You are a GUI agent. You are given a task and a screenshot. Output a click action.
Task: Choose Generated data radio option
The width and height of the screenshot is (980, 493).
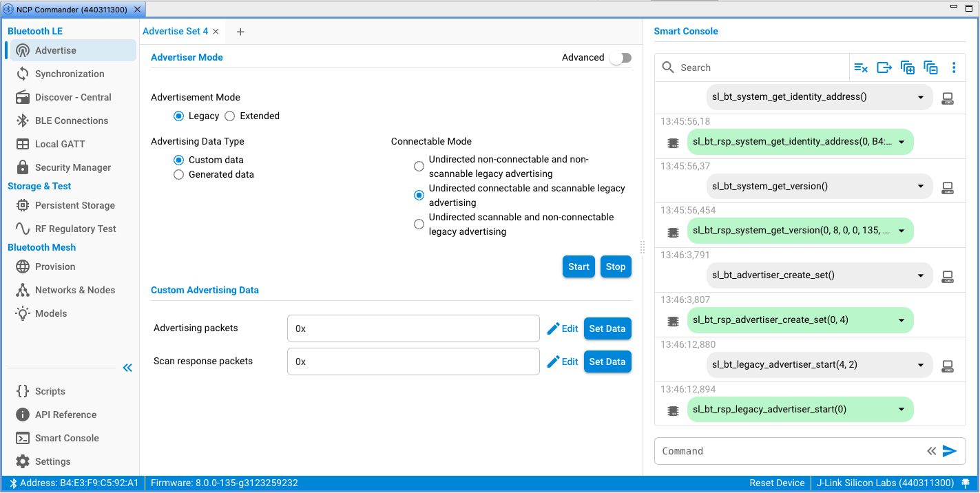(x=178, y=175)
